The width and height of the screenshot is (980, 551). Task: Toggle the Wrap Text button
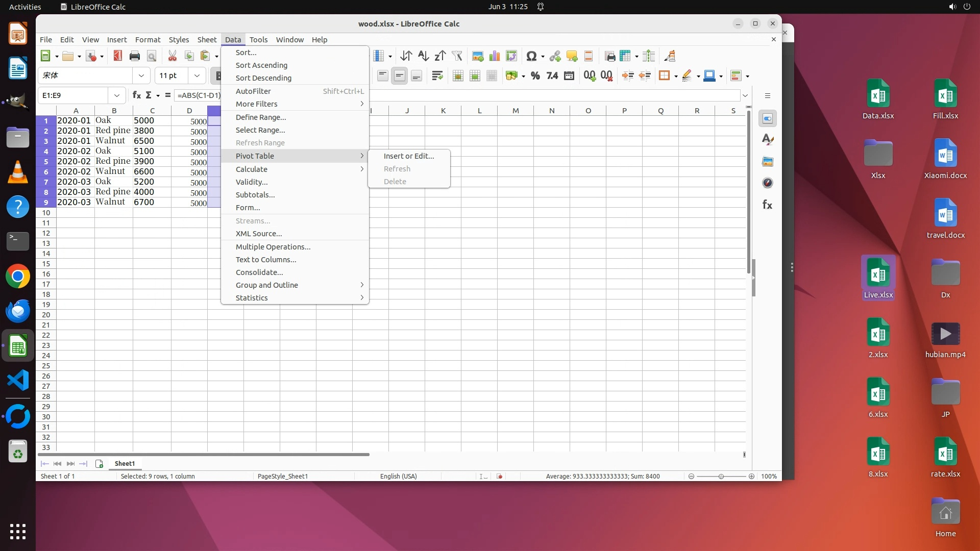click(x=437, y=76)
